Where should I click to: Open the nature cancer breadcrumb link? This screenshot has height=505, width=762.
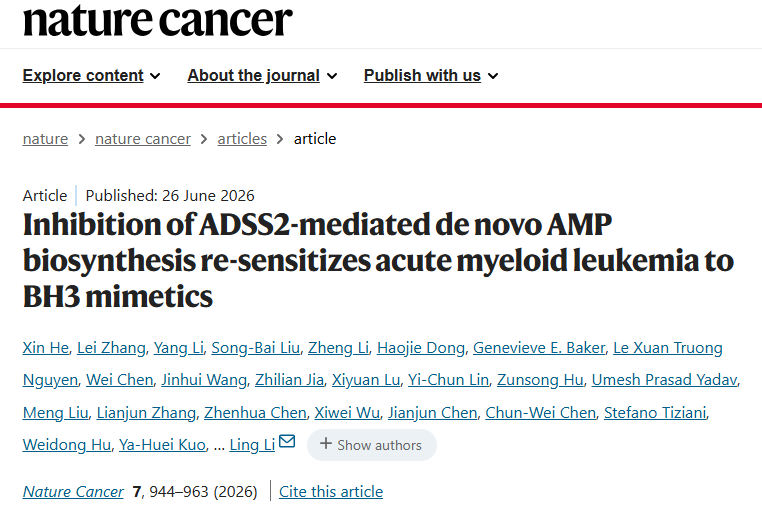[x=143, y=139]
